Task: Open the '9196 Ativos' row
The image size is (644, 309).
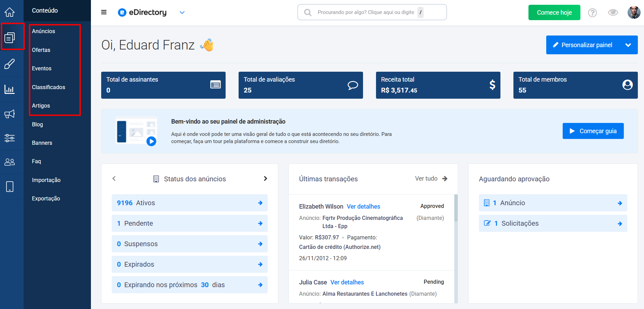Action: pos(190,203)
